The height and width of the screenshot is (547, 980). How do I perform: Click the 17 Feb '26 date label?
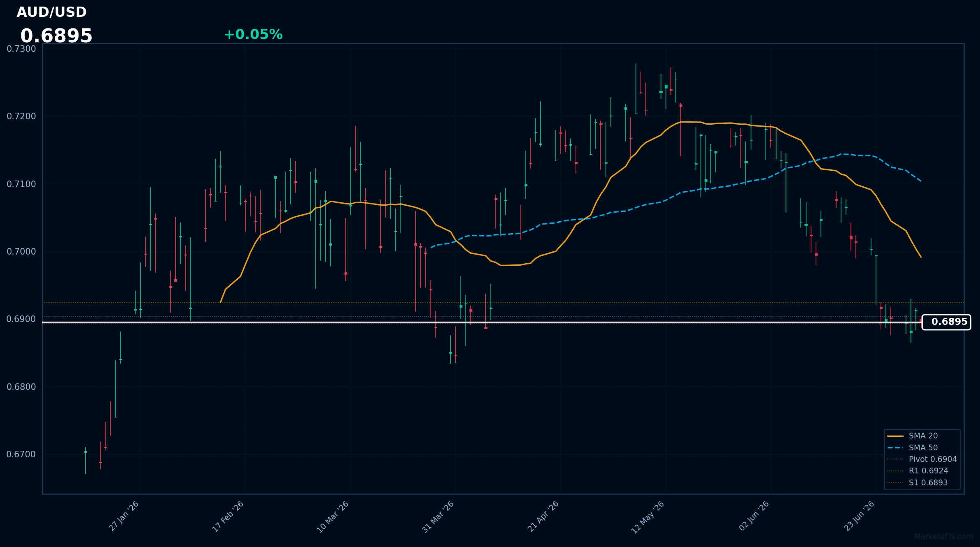click(228, 517)
